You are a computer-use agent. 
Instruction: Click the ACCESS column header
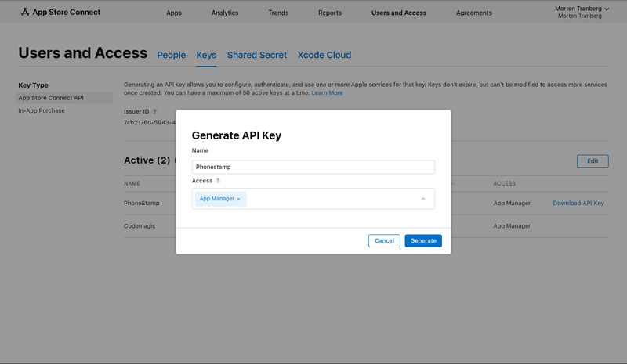pyautogui.click(x=504, y=183)
